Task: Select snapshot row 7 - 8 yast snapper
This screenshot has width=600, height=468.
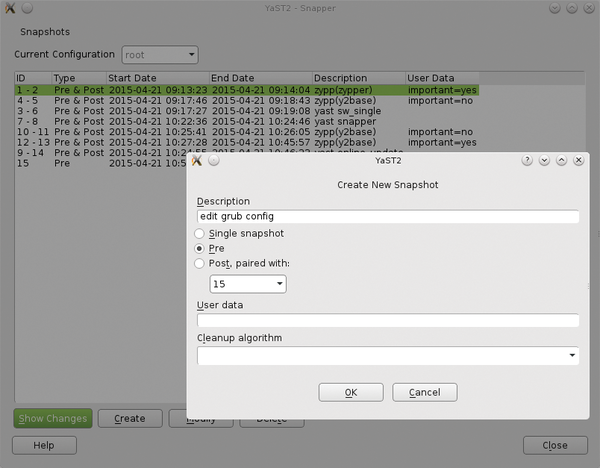Action: [x=247, y=121]
